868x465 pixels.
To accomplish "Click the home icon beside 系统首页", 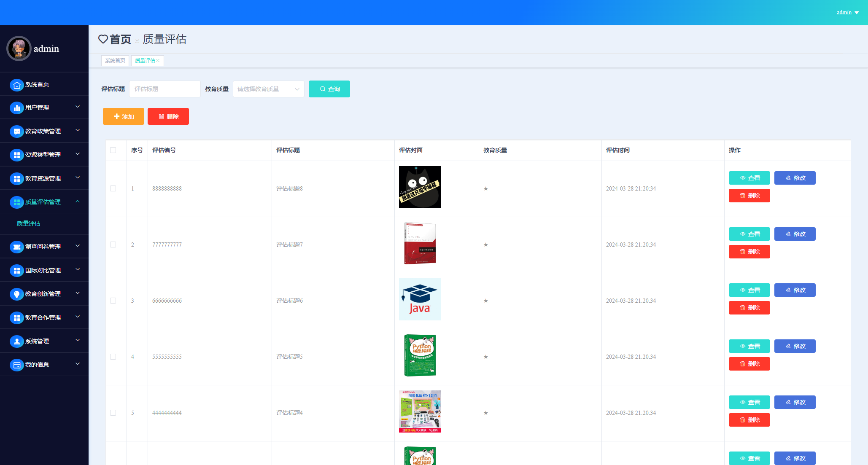I will [x=16, y=85].
